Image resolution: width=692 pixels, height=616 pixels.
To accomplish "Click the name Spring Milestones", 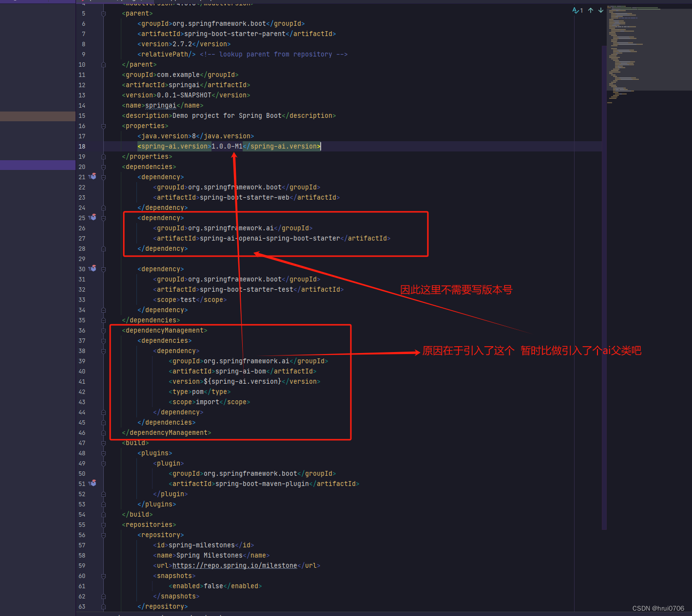I will 210,555.
